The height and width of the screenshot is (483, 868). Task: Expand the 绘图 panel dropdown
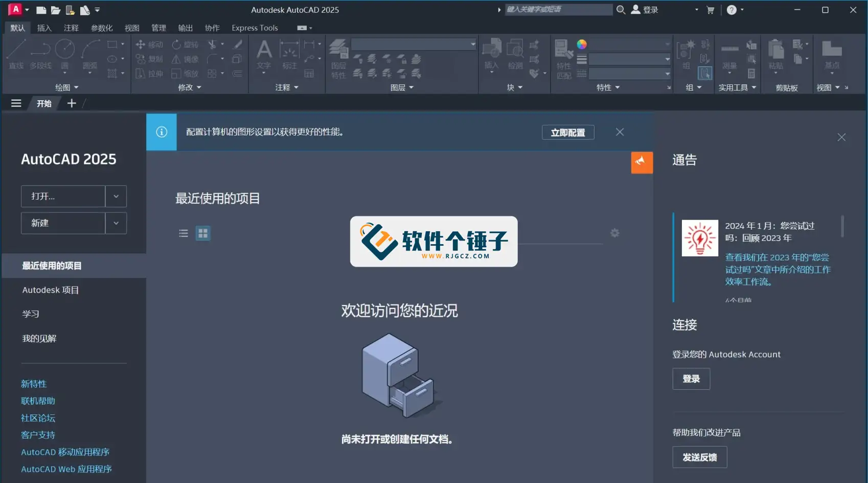click(x=77, y=87)
